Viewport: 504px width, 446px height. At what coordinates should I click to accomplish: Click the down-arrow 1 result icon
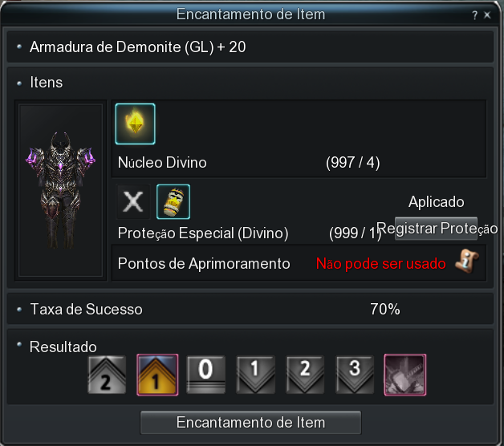(x=255, y=375)
